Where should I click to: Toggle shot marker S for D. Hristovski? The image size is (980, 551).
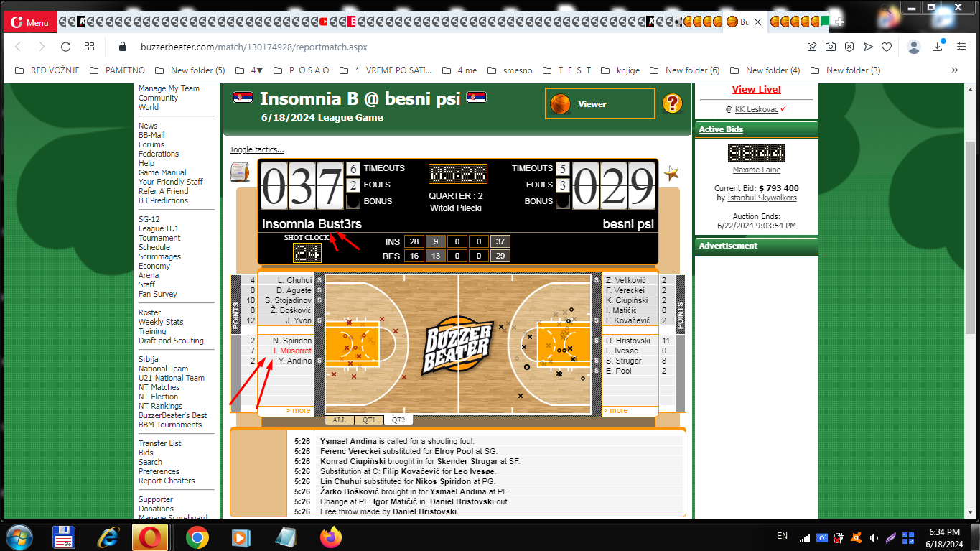597,341
